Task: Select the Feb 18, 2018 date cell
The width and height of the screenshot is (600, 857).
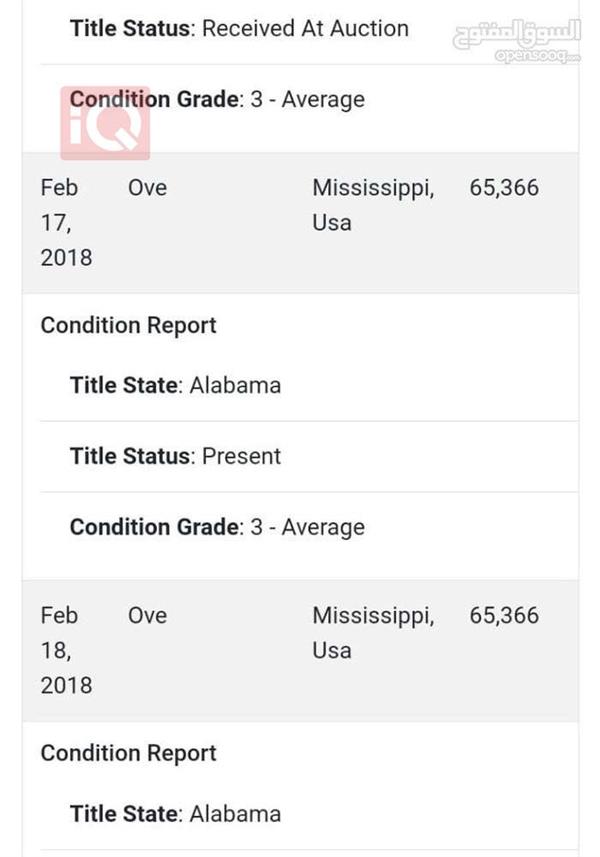Action: pos(66,650)
